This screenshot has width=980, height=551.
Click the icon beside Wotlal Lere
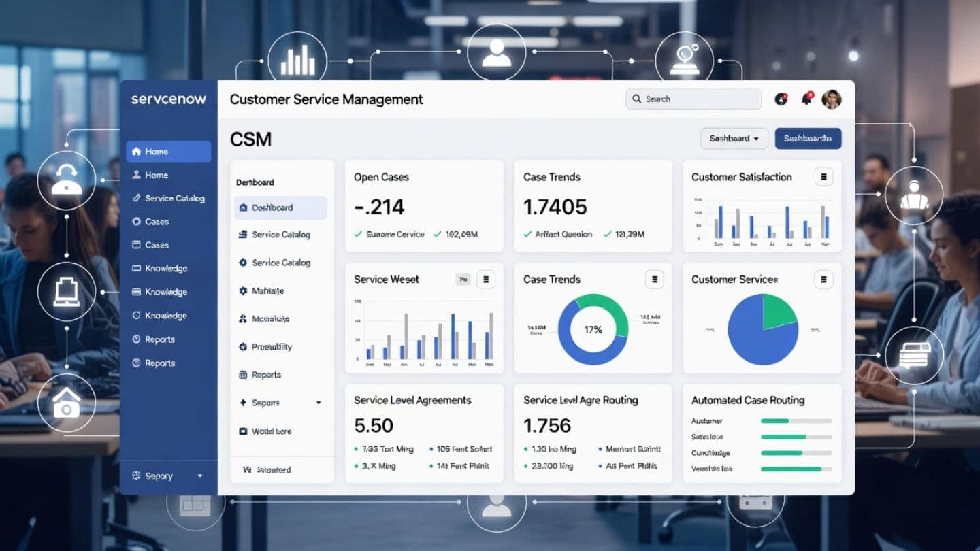tap(243, 431)
